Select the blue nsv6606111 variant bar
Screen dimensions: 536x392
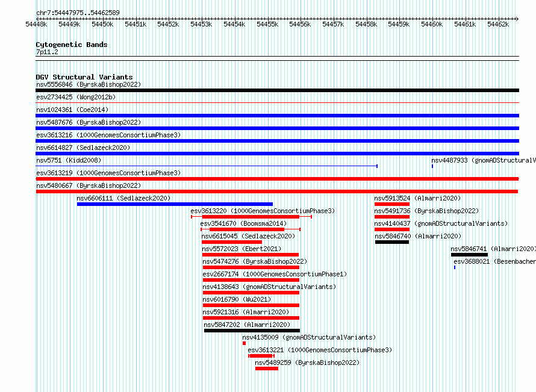[x=175, y=204]
